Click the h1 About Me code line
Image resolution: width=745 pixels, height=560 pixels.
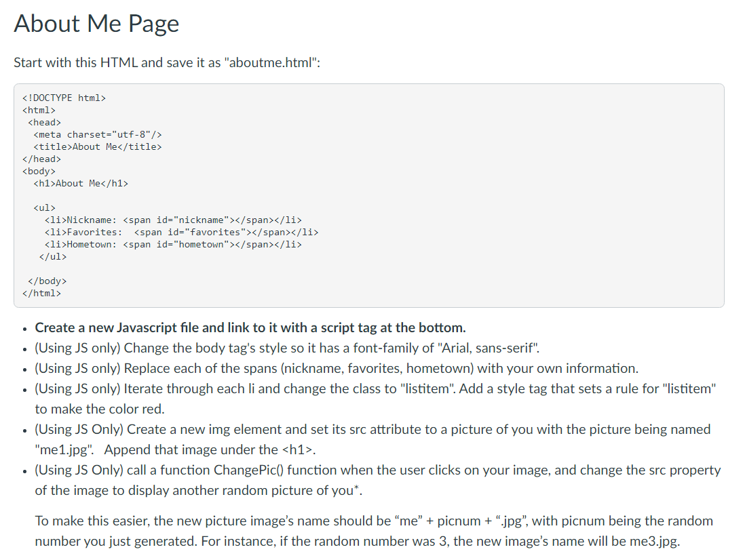tap(81, 182)
